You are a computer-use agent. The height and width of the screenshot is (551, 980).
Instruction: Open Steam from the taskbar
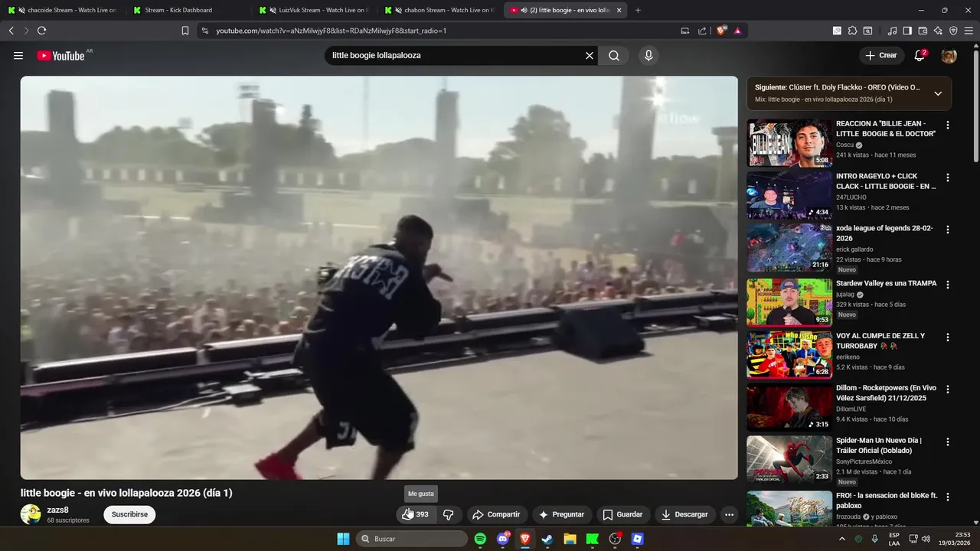[547, 539]
